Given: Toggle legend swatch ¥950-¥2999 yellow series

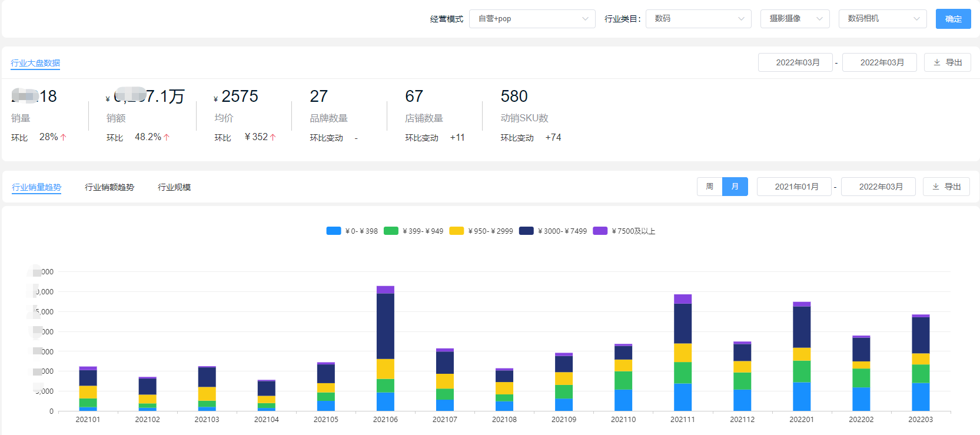Looking at the screenshot, I should [x=457, y=231].
